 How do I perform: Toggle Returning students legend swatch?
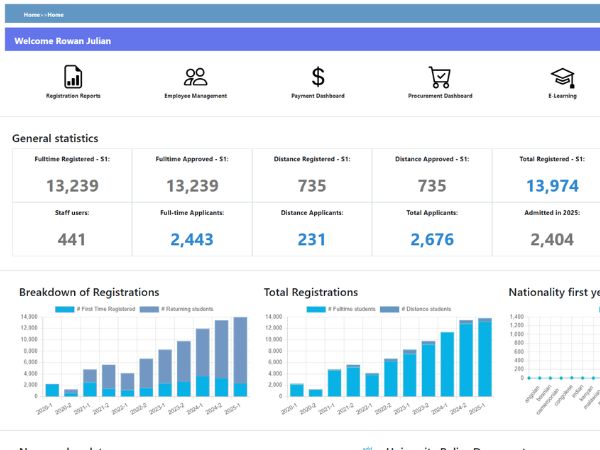pos(149,309)
